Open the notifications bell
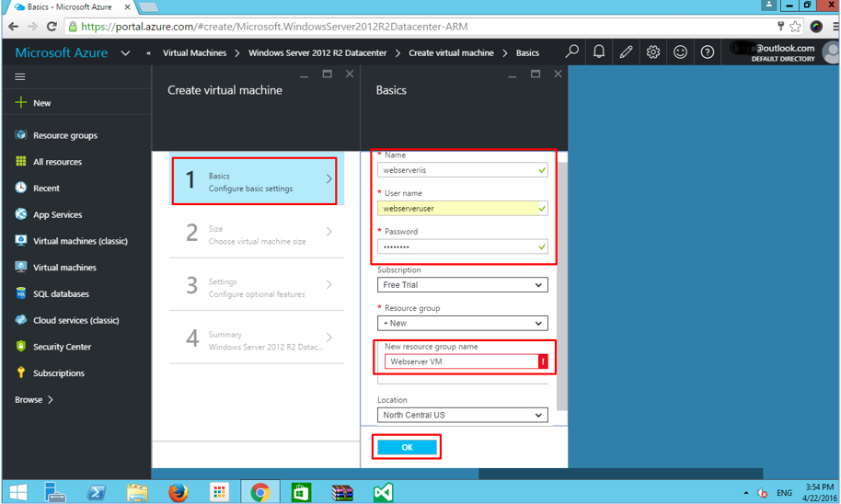 click(x=599, y=52)
